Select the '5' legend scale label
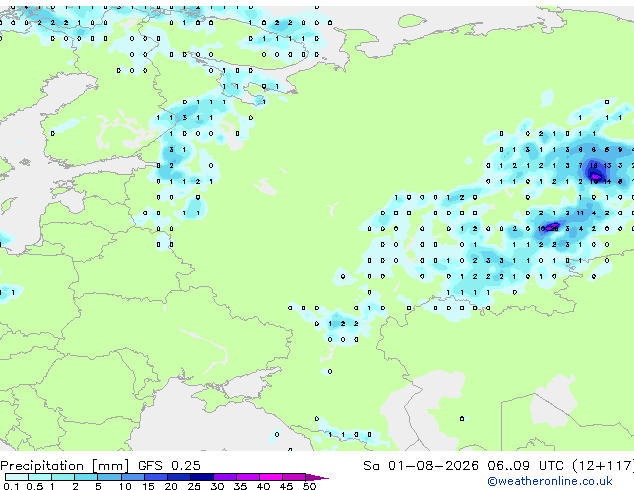 (x=98, y=486)
